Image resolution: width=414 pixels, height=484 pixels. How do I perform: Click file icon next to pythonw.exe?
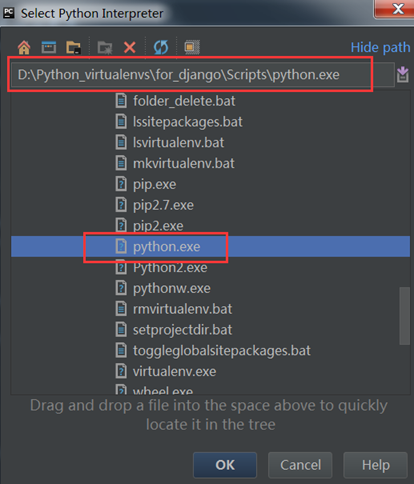[x=121, y=288]
